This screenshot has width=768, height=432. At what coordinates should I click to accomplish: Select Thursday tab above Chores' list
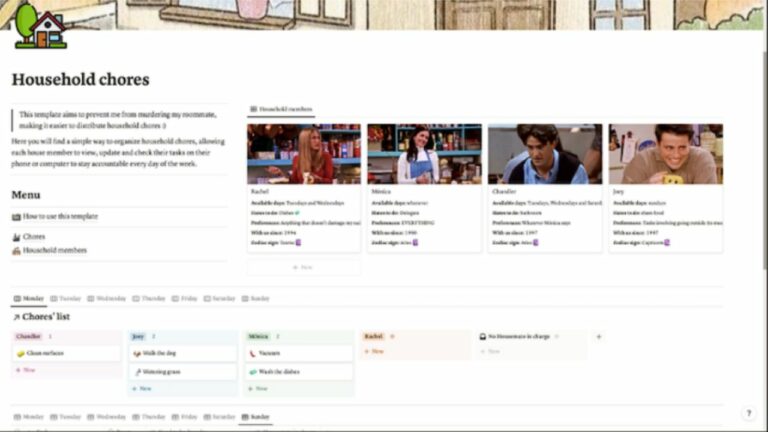(149, 299)
